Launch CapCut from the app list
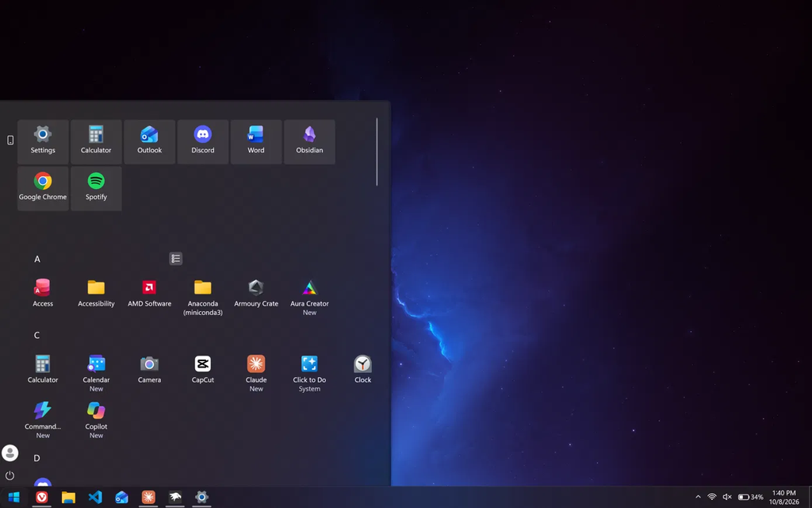 point(202,370)
